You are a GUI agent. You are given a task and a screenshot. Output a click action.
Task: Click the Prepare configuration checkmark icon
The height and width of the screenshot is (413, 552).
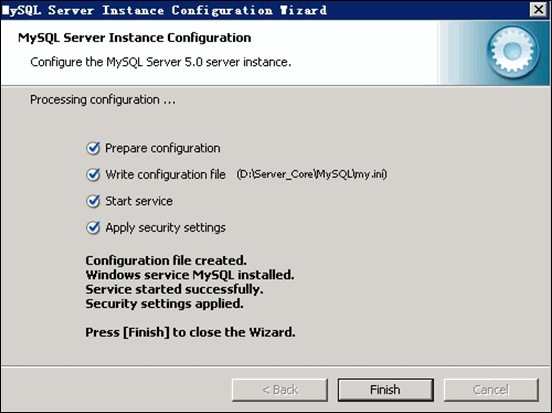(93, 148)
